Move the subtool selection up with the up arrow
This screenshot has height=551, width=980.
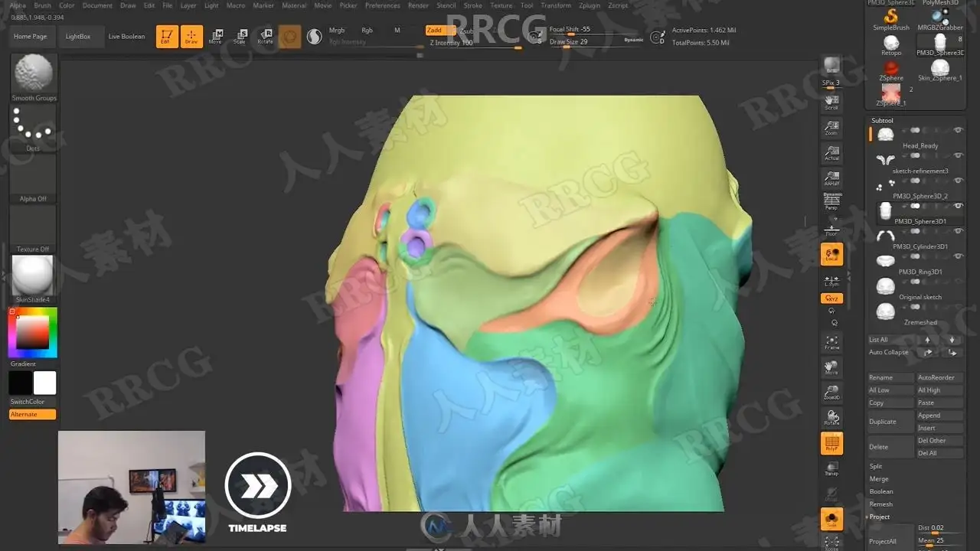click(928, 340)
